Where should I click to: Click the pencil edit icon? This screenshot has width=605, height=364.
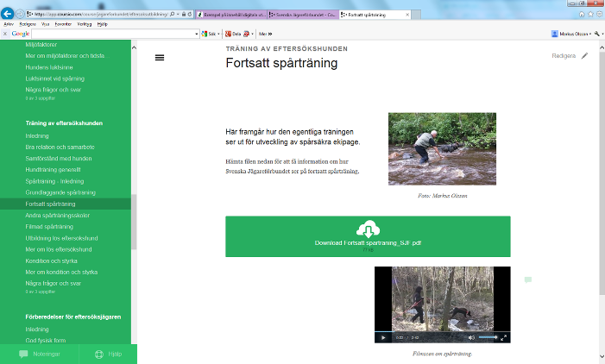pyautogui.click(x=584, y=56)
